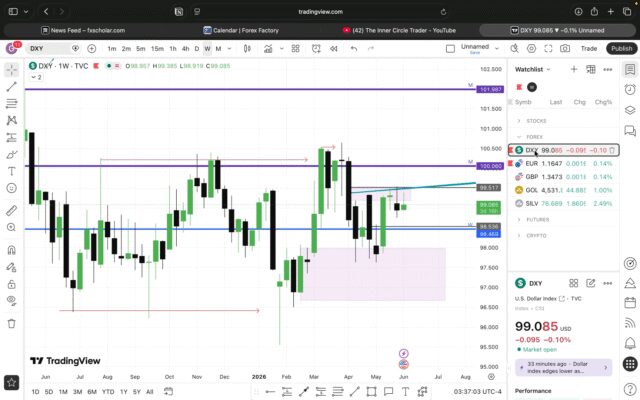Select the GBP watchlist row

tap(564, 177)
